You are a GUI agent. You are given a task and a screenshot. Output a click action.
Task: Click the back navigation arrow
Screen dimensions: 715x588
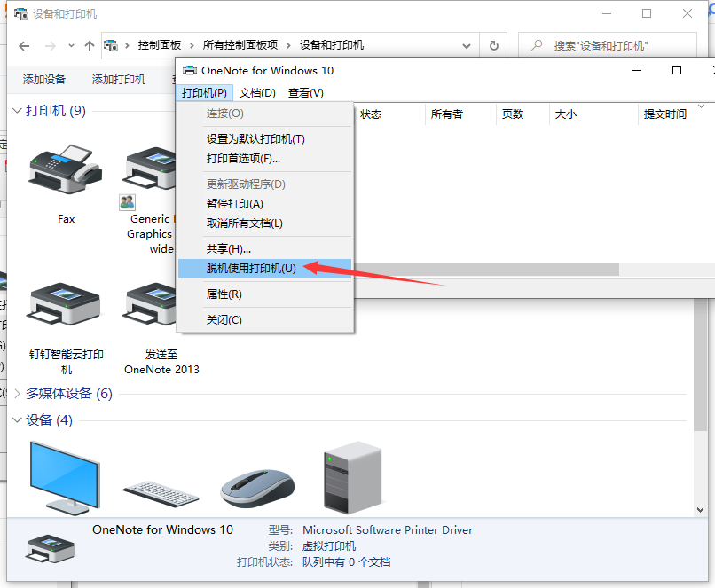pyautogui.click(x=24, y=45)
